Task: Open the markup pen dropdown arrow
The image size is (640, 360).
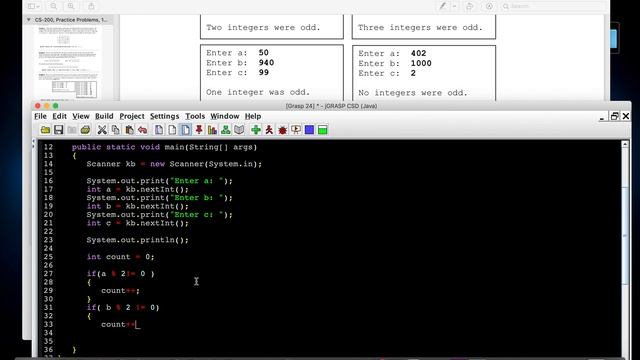Action: coord(454,6)
